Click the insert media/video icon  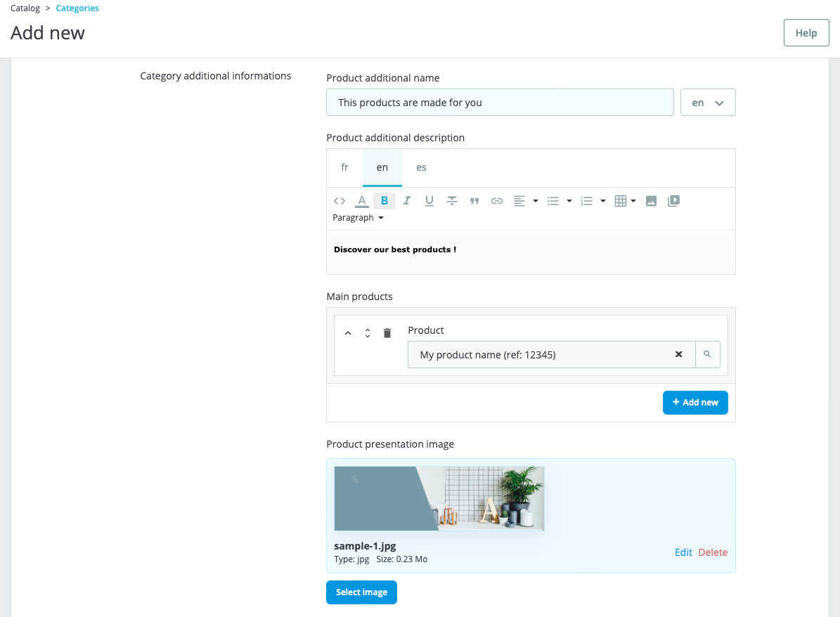coord(673,200)
